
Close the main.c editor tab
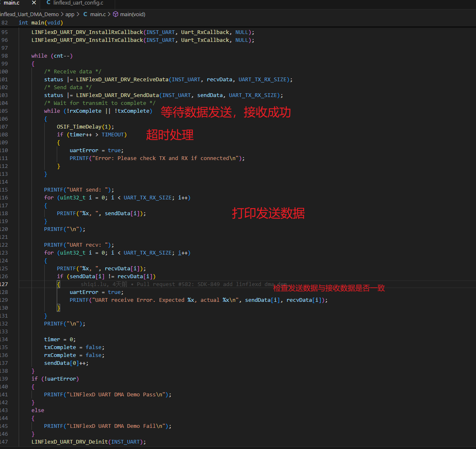pos(34,3)
